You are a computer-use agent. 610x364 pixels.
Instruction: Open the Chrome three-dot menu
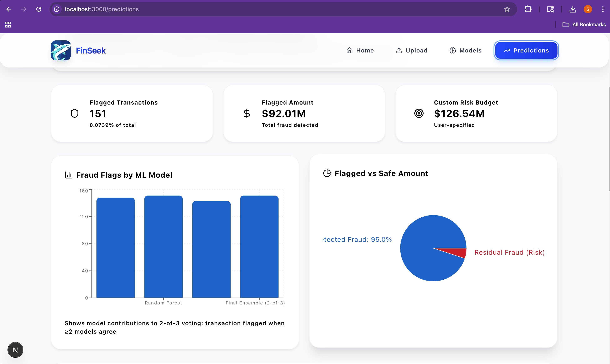click(x=603, y=9)
